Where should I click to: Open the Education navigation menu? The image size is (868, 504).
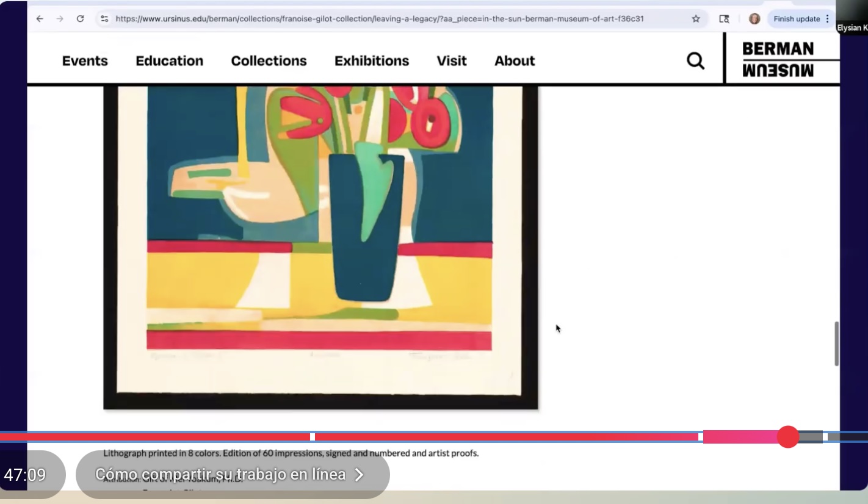(169, 61)
